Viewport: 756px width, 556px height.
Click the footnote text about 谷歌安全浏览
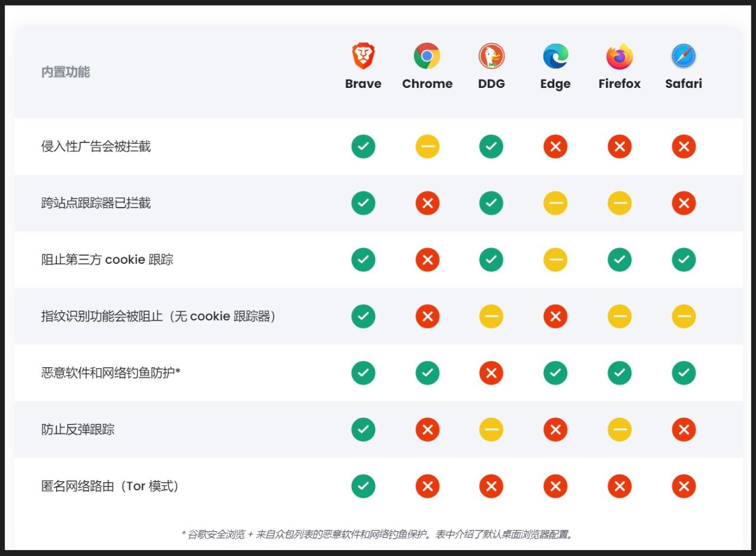[x=378, y=535]
